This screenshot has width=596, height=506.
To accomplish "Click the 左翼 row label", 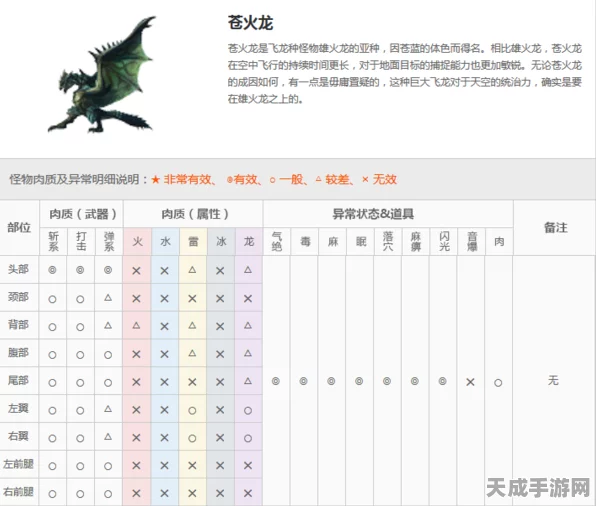I will (x=18, y=408).
